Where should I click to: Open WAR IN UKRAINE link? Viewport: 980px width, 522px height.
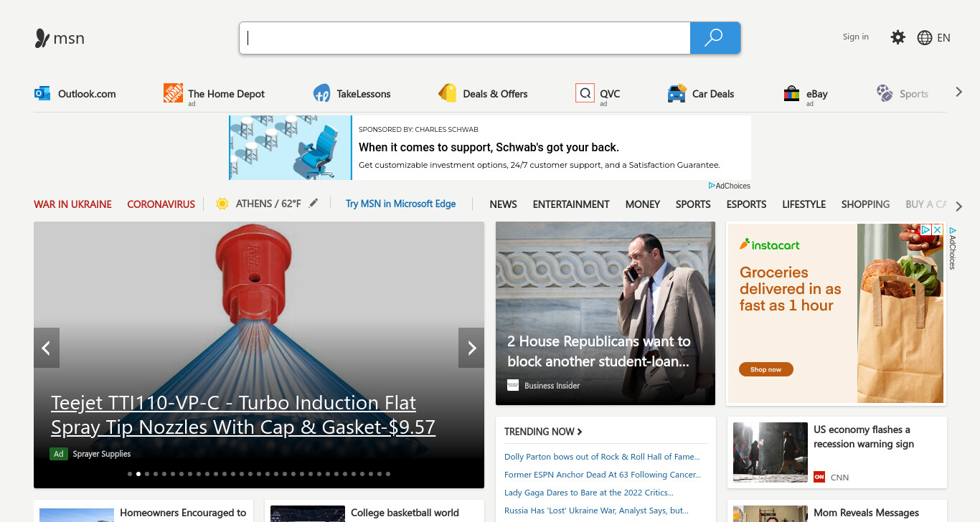72,204
